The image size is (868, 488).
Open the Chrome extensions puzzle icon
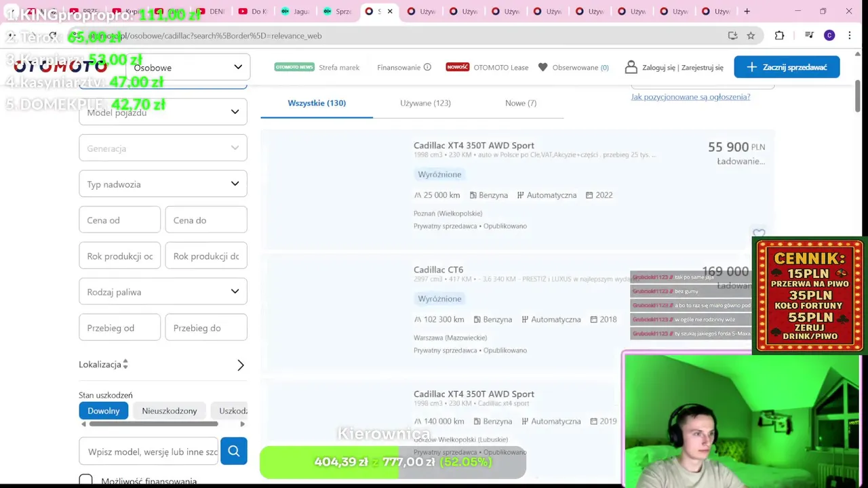779,35
